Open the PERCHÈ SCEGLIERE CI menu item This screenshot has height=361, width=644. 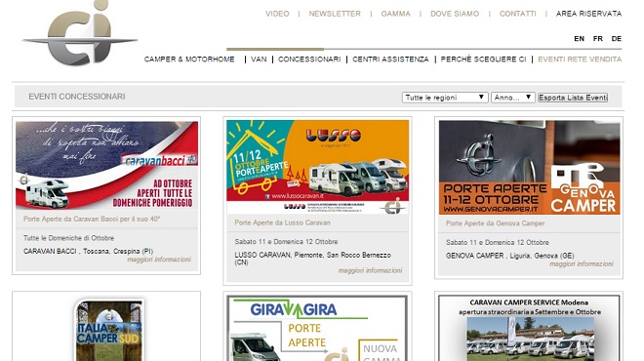pos(483,60)
